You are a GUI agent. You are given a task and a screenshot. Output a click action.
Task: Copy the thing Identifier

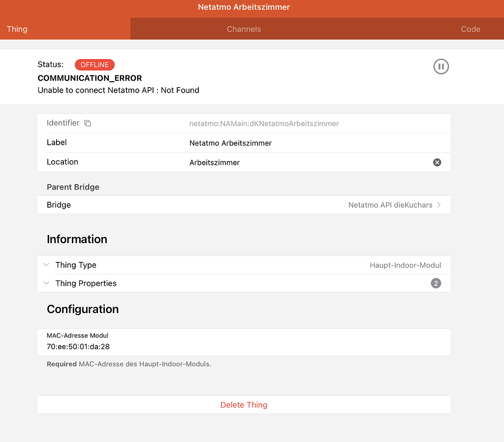pyautogui.click(x=88, y=123)
